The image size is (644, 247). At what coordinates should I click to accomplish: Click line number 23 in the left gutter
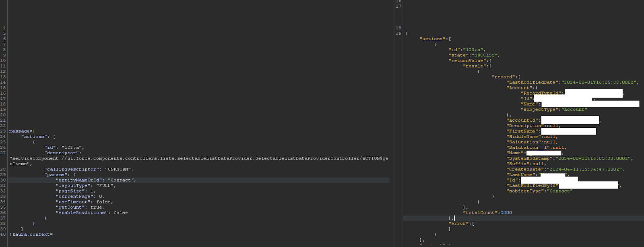pyautogui.click(x=3, y=131)
